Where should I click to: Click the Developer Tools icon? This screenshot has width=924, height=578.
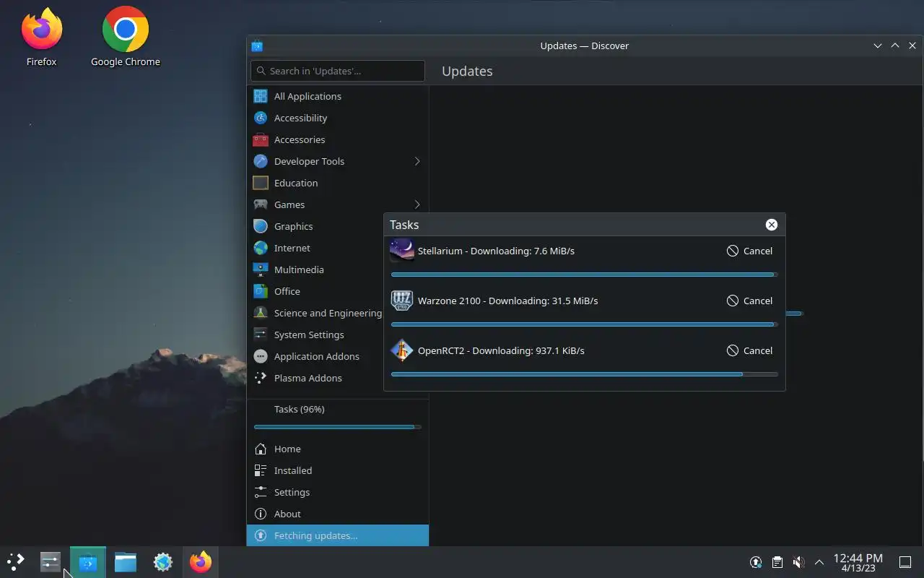click(x=261, y=161)
